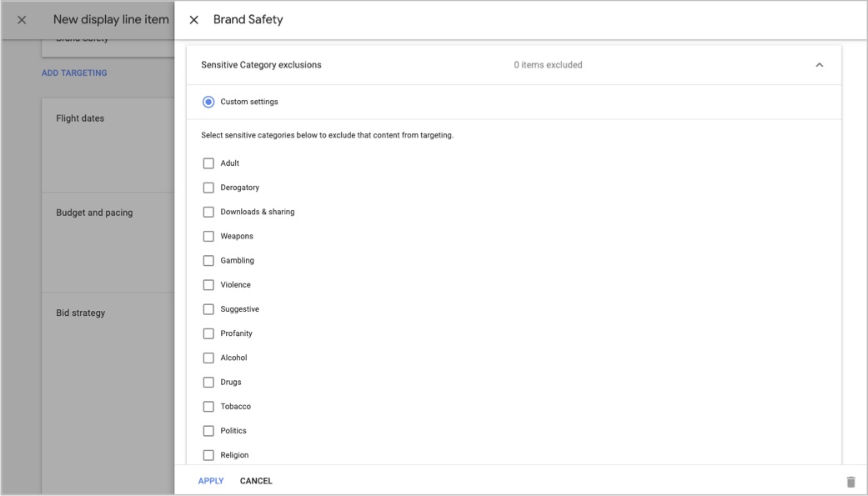This screenshot has height=496, width=868.
Task: Click the trash delete icon
Action: pyautogui.click(x=850, y=481)
